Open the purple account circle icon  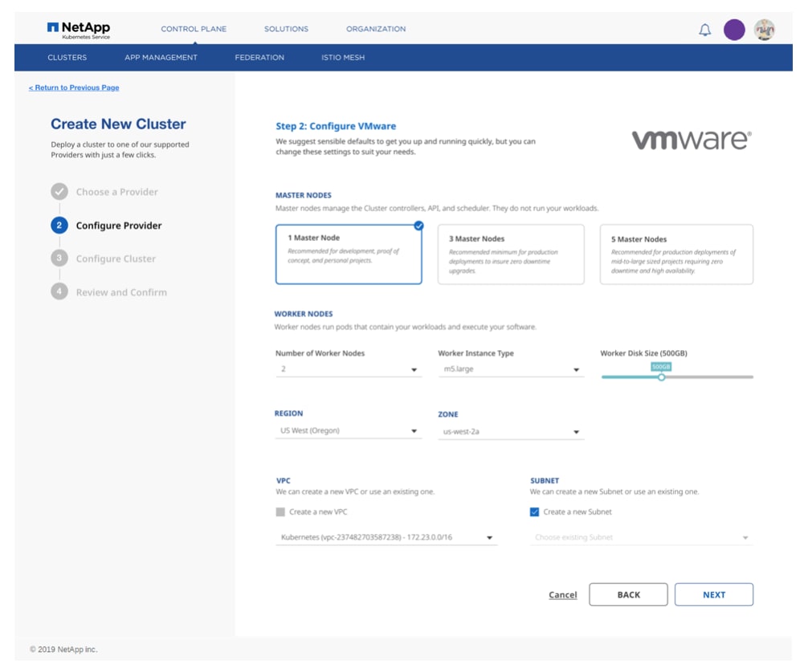click(x=734, y=30)
